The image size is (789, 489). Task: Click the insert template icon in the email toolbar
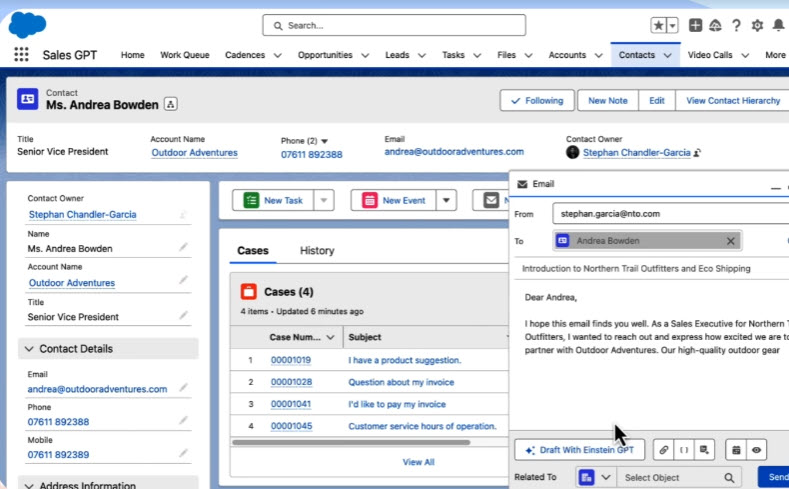point(704,450)
